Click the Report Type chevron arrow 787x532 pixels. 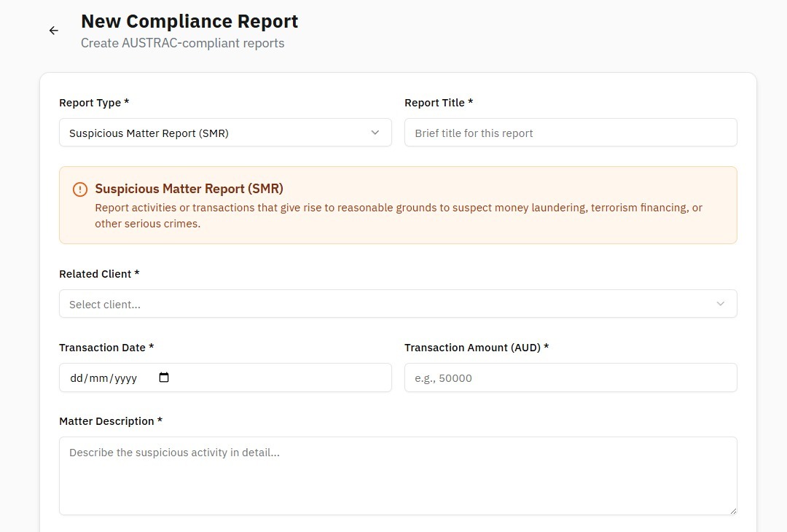(375, 133)
